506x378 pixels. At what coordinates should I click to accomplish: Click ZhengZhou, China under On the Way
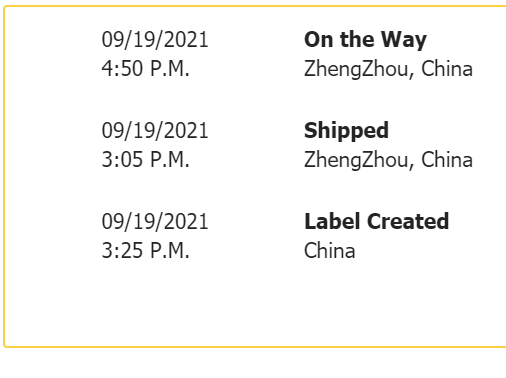[388, 69]
